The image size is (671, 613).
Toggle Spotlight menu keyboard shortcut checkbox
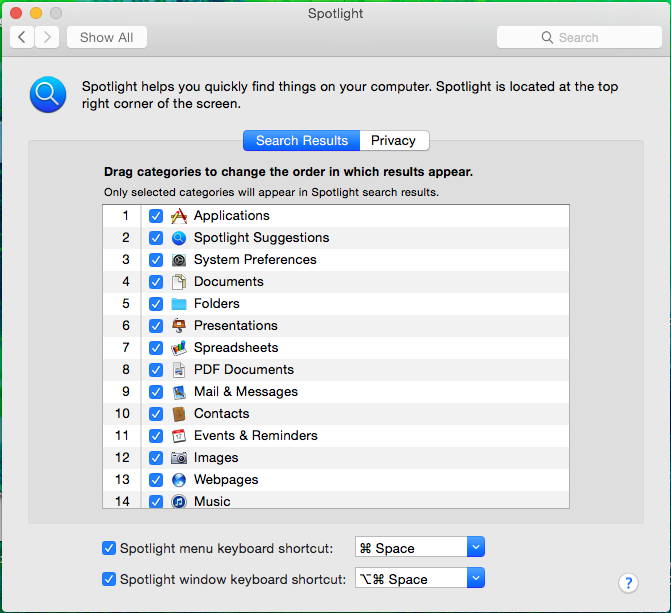click(x=109, y=548)
